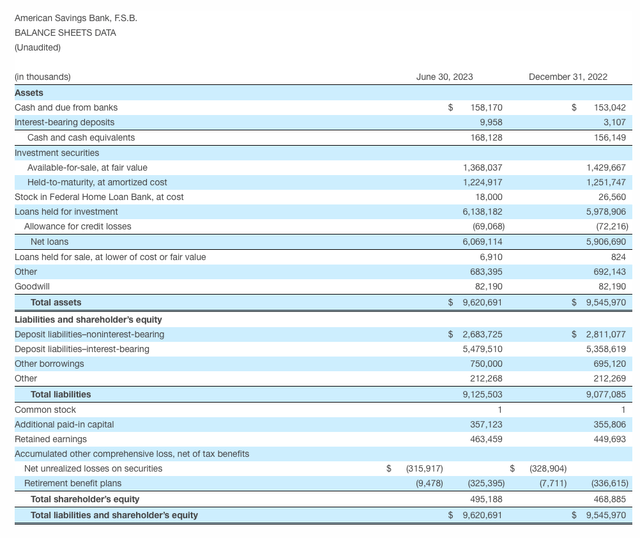
Task: Select the value 1,368,037
Action: pos(482,167)
